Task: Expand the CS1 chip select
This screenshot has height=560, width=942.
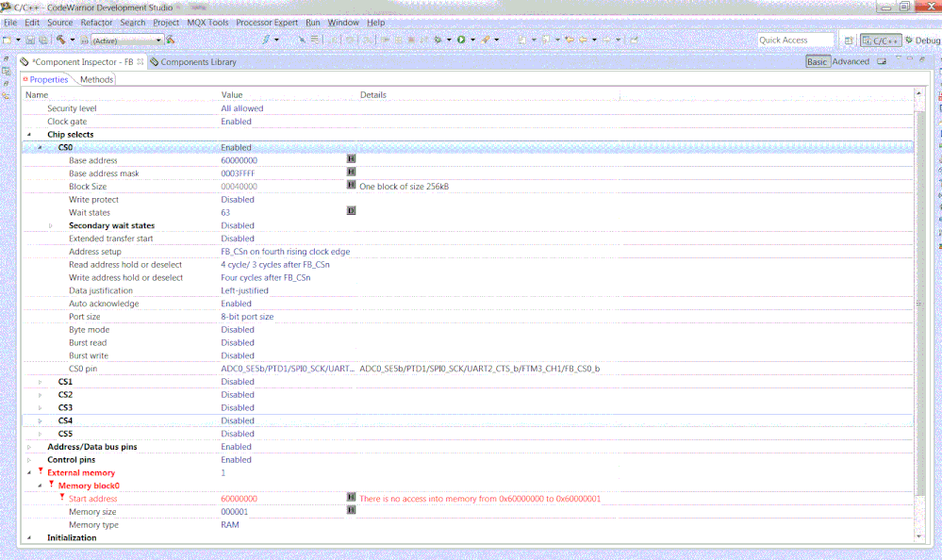Action: [x=40, y=382]
